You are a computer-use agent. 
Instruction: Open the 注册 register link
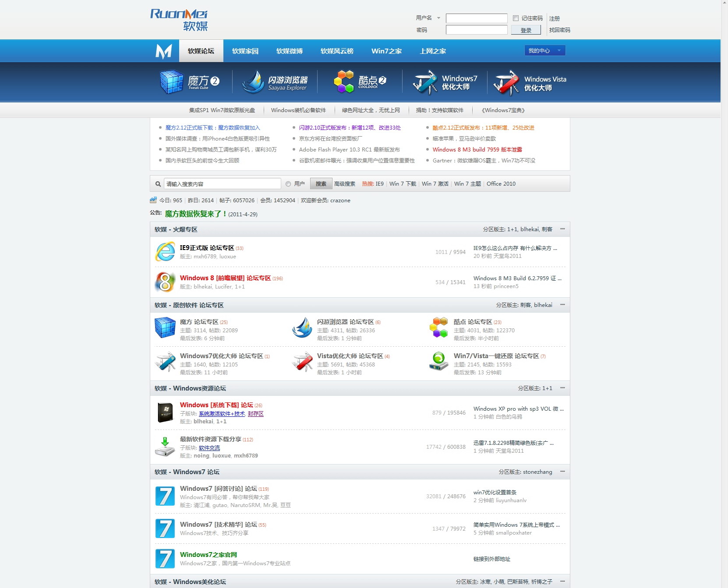[555, 18]
